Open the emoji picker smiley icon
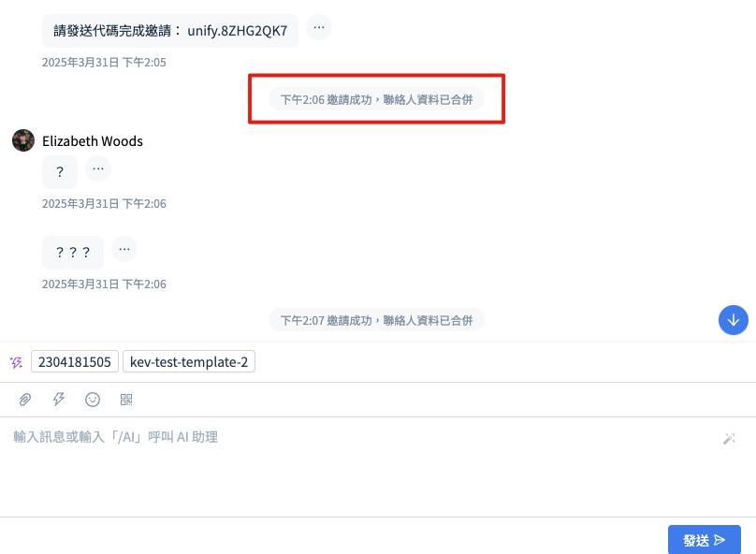 [93, 400]
